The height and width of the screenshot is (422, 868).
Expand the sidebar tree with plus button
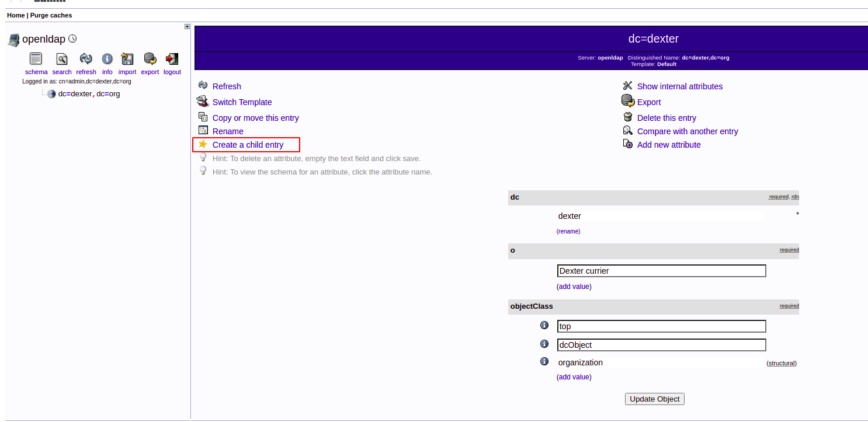point(187,26)
